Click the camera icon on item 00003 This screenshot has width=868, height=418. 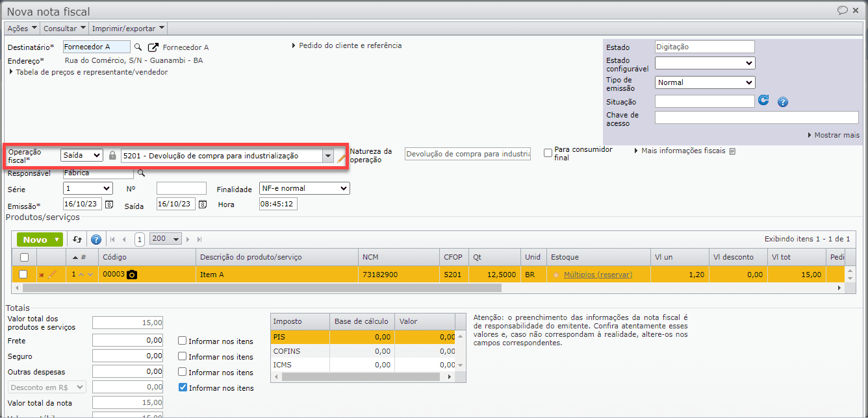tap(132, 275)
